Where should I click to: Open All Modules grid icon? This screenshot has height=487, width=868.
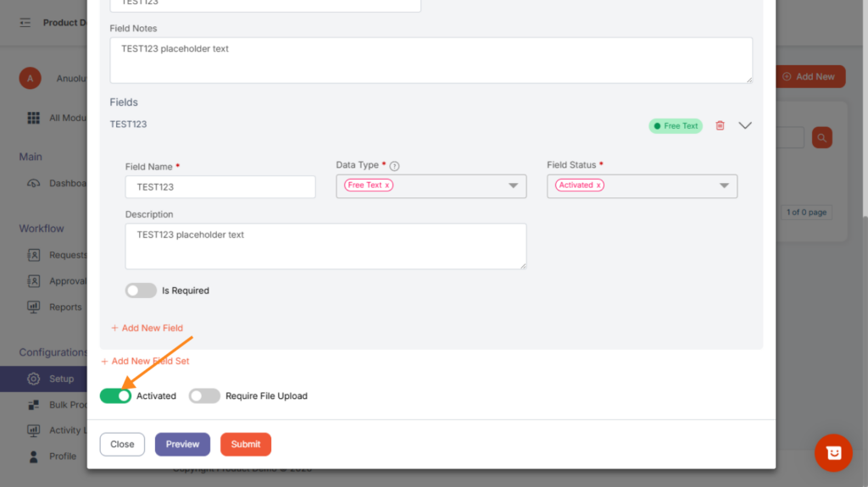tap(34, 118)
